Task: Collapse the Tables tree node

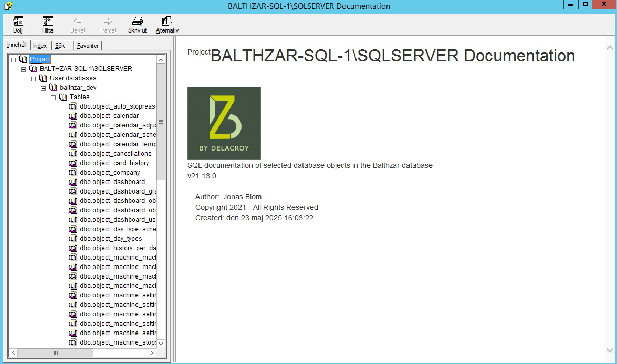Action: pyautogui.click(x=54, y=97)
